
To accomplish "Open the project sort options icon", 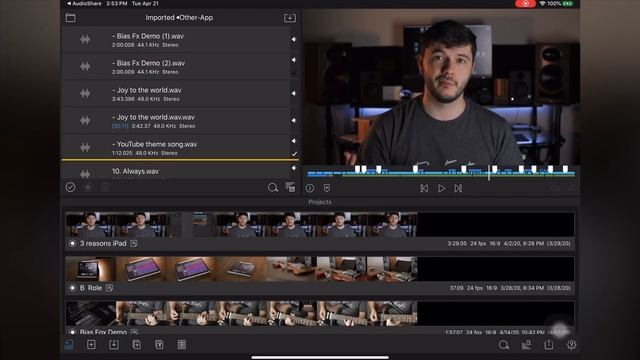I will 527,345.
